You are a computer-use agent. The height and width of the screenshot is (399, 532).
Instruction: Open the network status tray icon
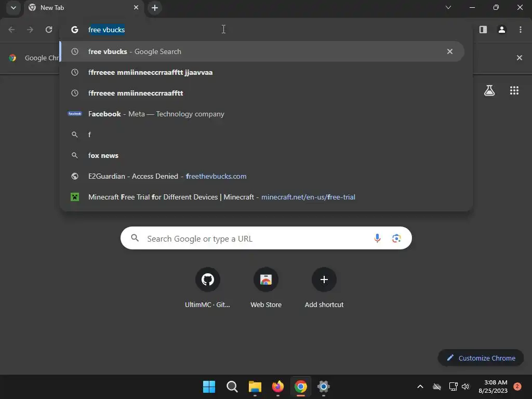click(x=453, y=387)
